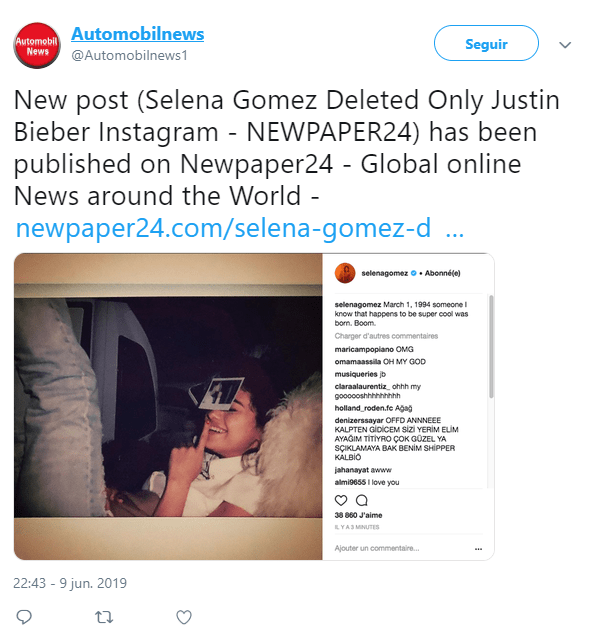The height and width of the screenshot is (643, 590).
Task: Click the Automobil News red profile avatar
Action: point(37,46)
